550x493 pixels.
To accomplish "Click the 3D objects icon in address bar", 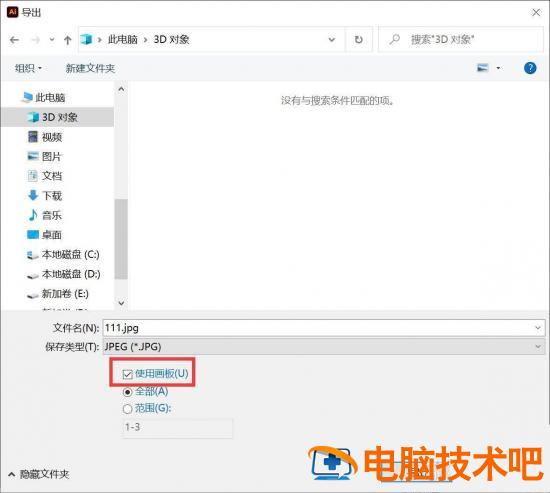I will click(x=86, y=39).
